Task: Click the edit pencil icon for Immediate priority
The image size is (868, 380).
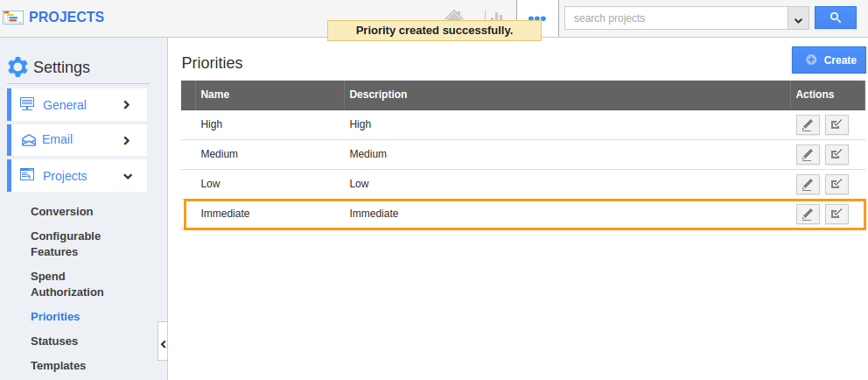Action: click(x=808, y=214)
